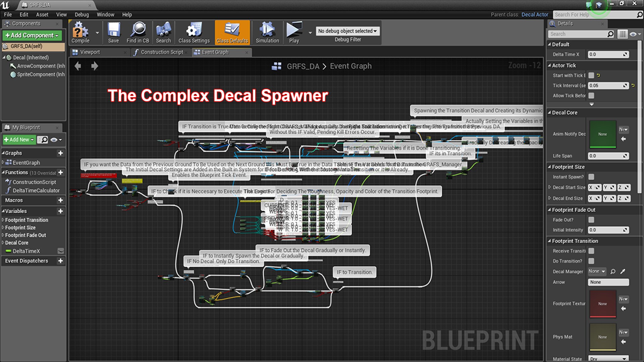Navigate forward in graph history

click(95, 66)
